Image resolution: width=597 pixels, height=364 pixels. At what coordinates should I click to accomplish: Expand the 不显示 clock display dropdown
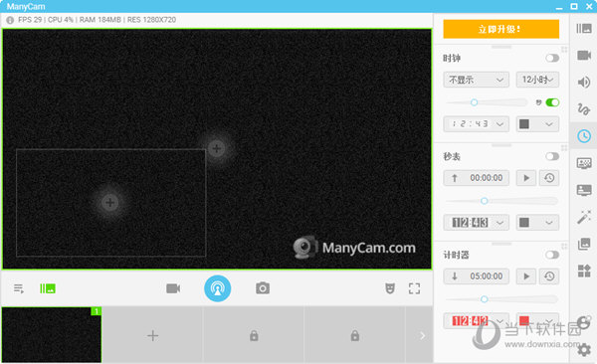(476, 80)
